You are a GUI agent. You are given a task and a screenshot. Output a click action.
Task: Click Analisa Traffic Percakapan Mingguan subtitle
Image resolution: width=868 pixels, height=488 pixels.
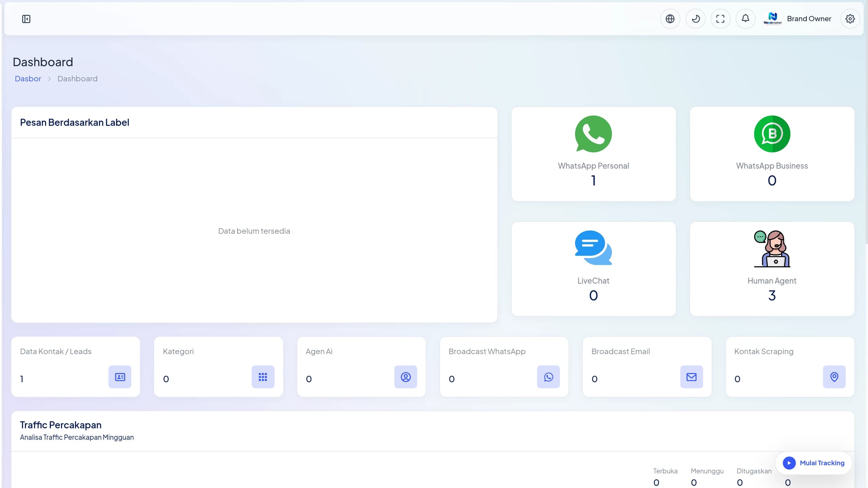(x=77, y=437)
